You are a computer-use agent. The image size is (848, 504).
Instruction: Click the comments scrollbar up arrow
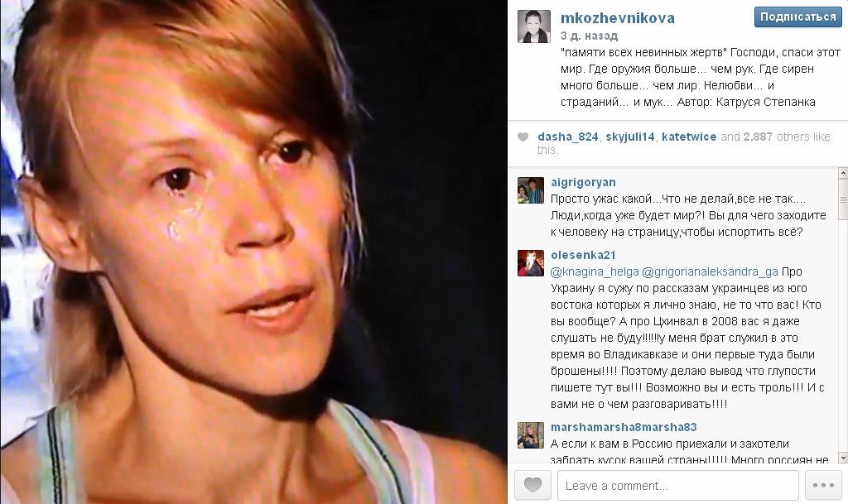tap(842, 173)
